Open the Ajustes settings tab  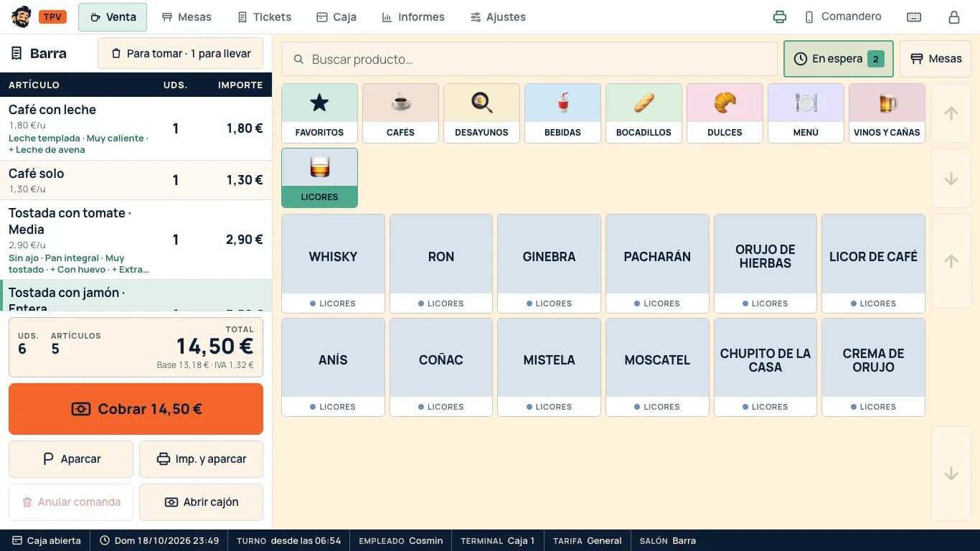pos(498,17)
